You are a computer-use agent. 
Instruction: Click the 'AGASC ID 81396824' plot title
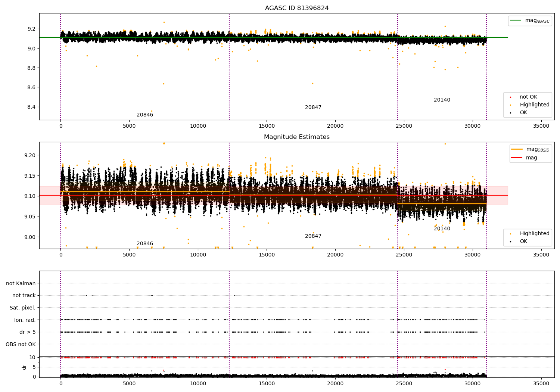point(297,8)
